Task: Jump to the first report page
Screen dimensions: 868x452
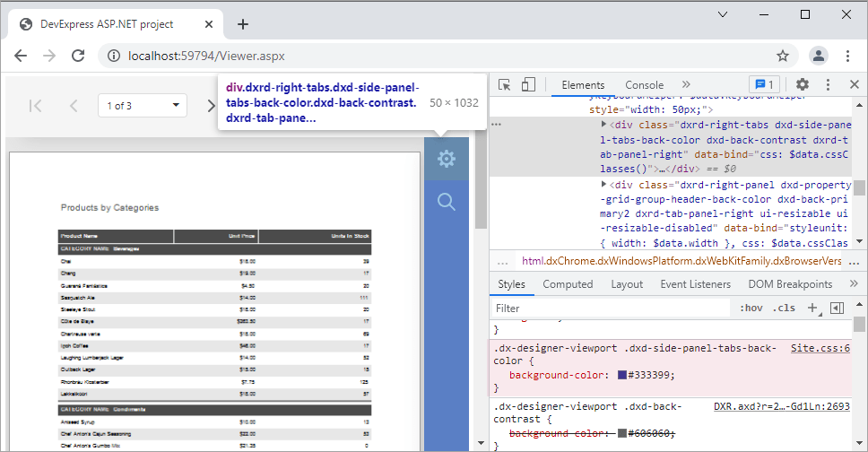Action: click(x=36, y=105)
